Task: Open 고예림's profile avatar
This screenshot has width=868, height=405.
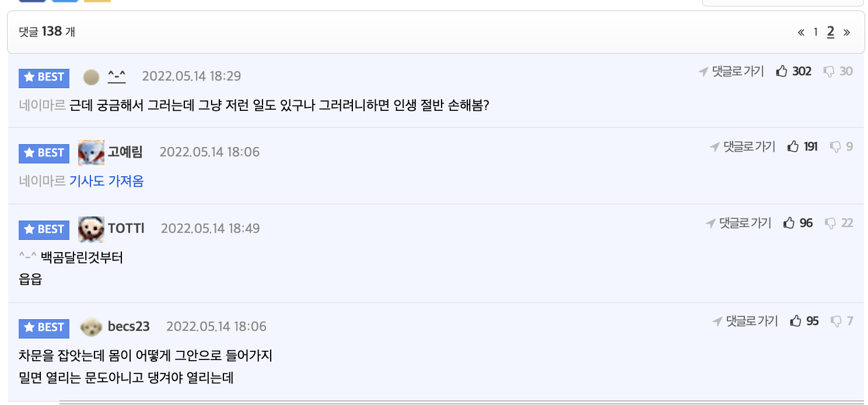Action: point(91,152)
